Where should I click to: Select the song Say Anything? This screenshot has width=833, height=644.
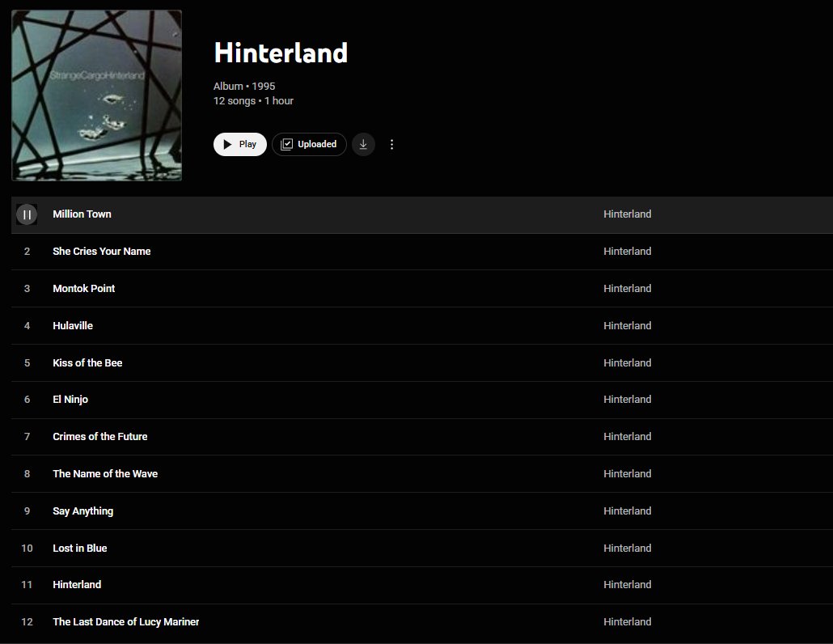(x=82, y=511)
